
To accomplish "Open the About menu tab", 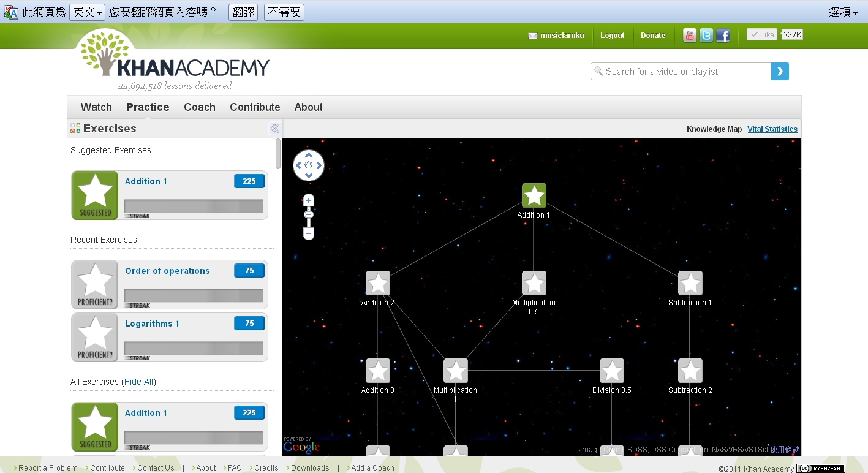I will pyautogui.click(x=308, y=107).
